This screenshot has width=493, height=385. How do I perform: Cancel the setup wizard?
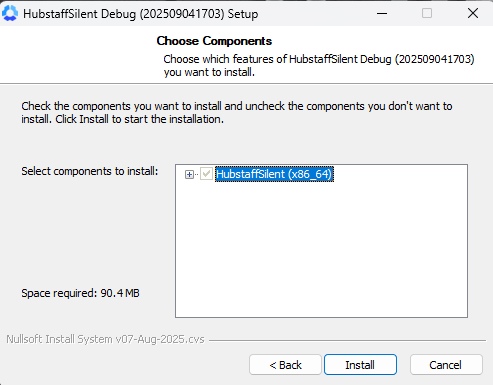pyautogui.click(x=446, y=365)
